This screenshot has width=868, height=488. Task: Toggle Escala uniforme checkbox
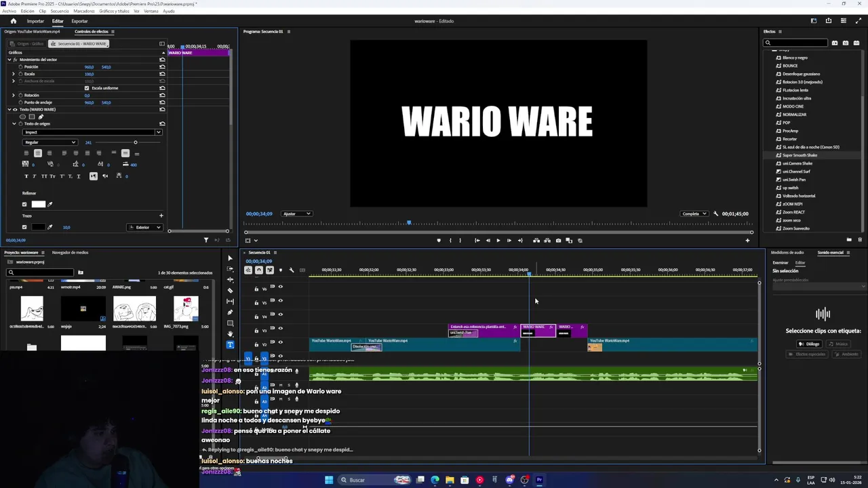87,88
